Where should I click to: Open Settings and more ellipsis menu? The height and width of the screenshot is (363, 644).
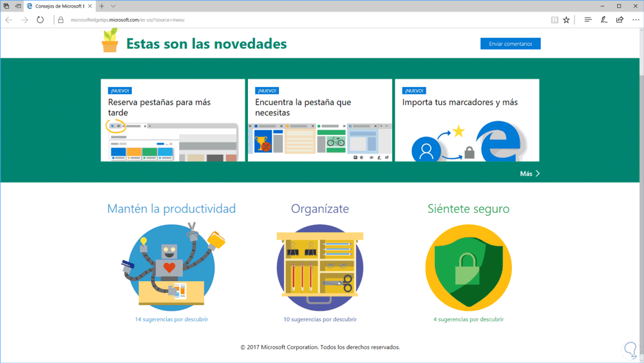pyautogui.click(x=636, y=20)
